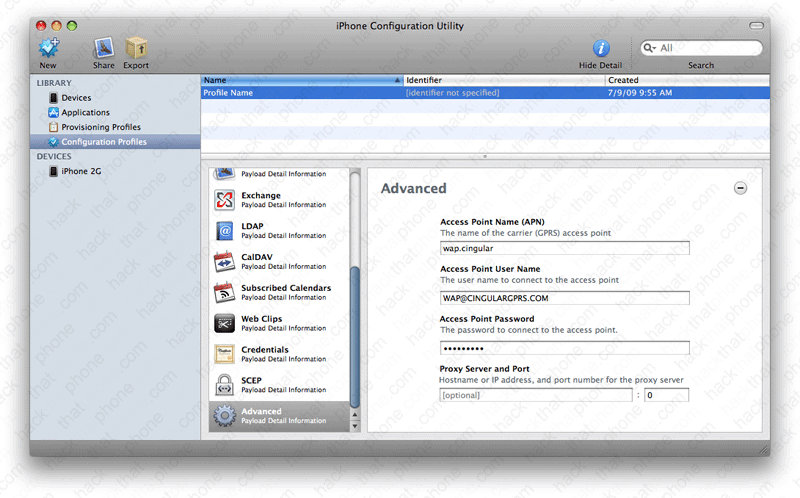Open Provisioning Profiles in the sidebar
Image resolution: width=800 pixels, height=498 pixels.
100,127
